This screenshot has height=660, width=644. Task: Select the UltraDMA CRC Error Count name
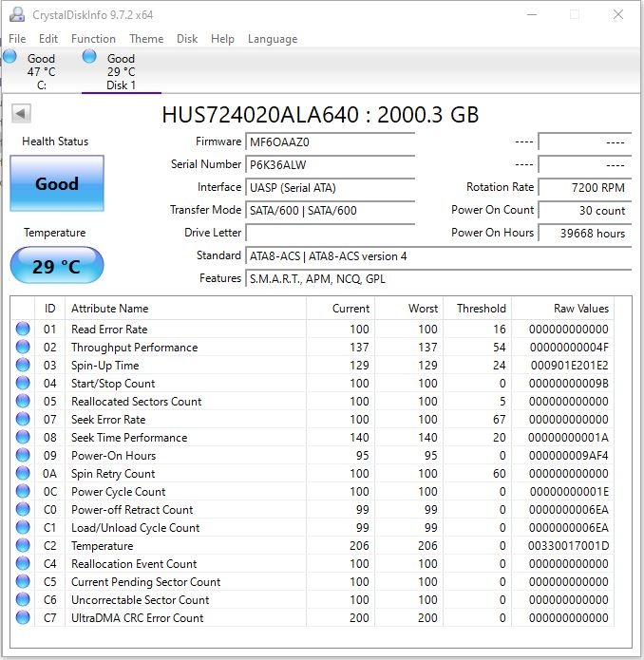pos(137,618)
